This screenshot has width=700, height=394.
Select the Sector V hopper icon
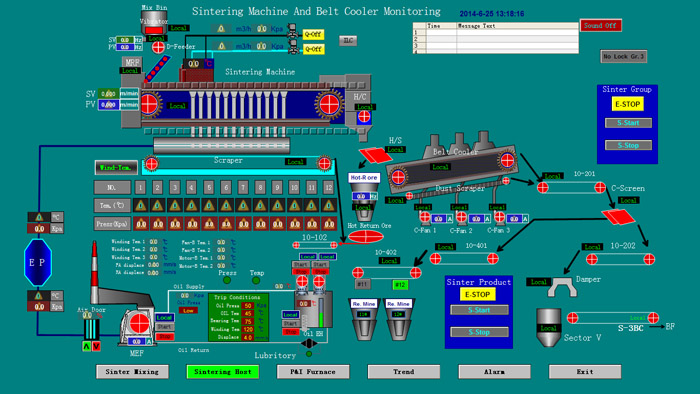(x=548, y=327)
